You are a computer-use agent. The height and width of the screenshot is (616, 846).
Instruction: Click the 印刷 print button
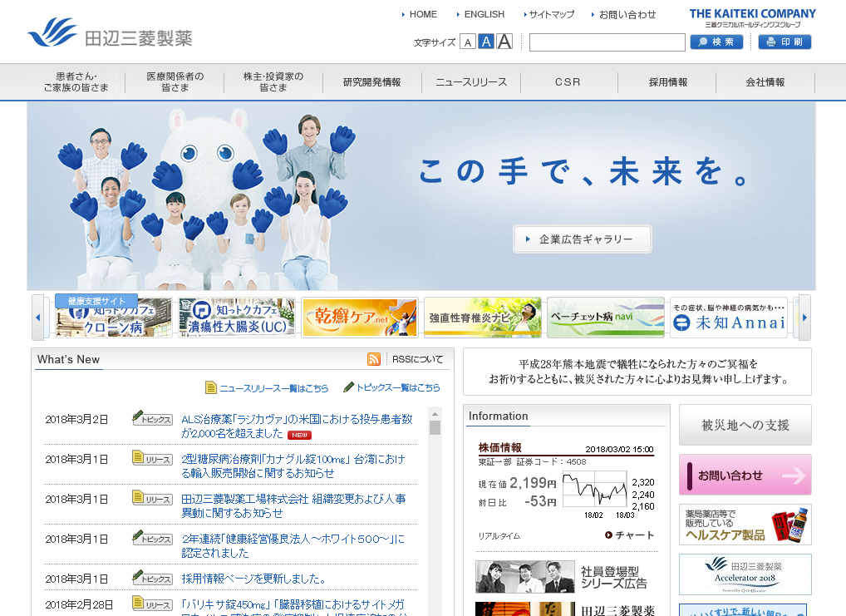(785, 42)
